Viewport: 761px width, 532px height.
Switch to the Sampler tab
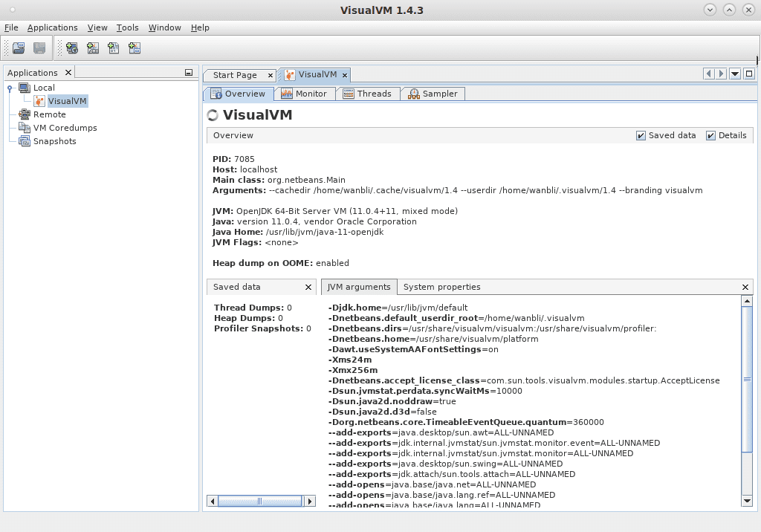click(x=433, y=94)
